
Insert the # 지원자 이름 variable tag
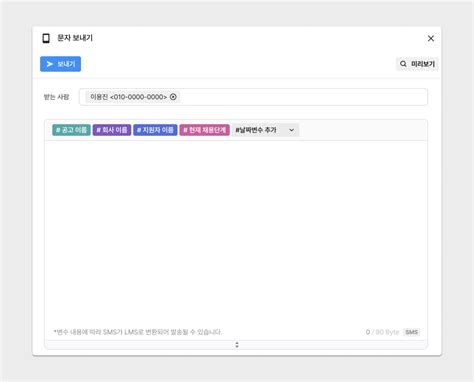click(155, 130)
